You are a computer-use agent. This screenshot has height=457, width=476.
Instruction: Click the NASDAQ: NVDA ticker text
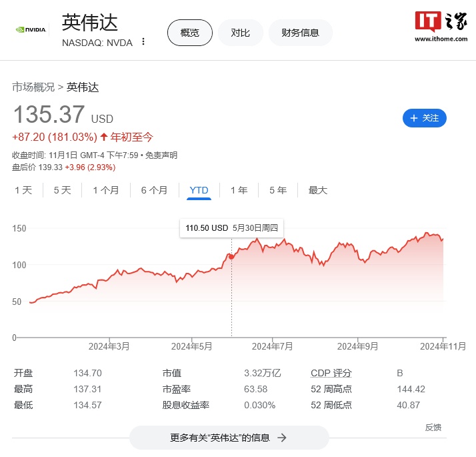[x=97, y=43]
